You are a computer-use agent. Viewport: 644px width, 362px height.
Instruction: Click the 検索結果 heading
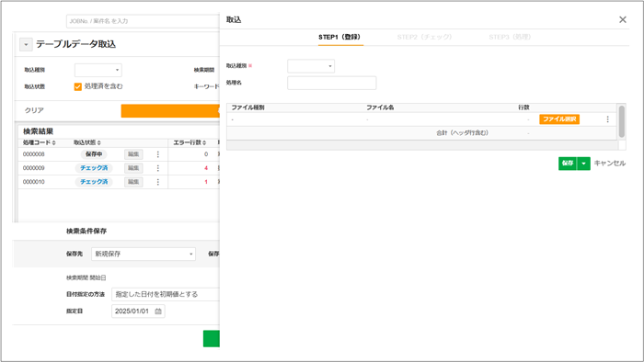click(38, 131)
